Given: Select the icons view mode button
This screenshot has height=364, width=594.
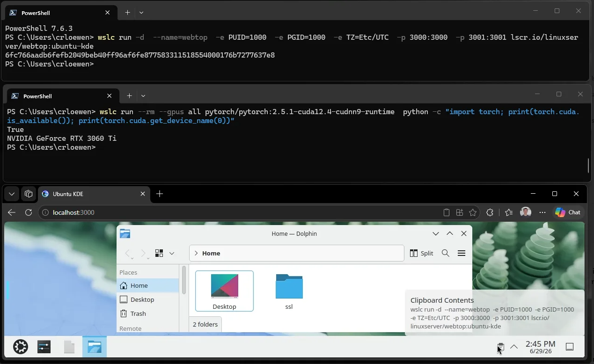Looking at the screenshot, I should pos(159,253).
